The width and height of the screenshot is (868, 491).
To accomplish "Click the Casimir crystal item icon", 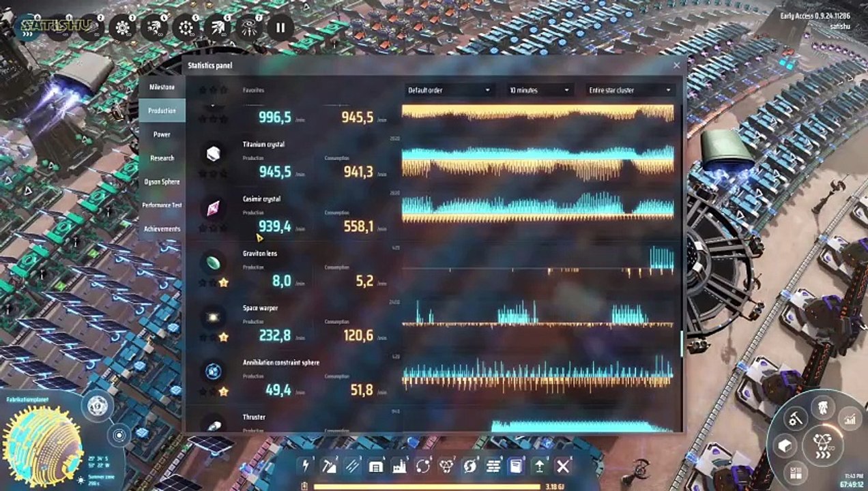I will click(213, 209).
